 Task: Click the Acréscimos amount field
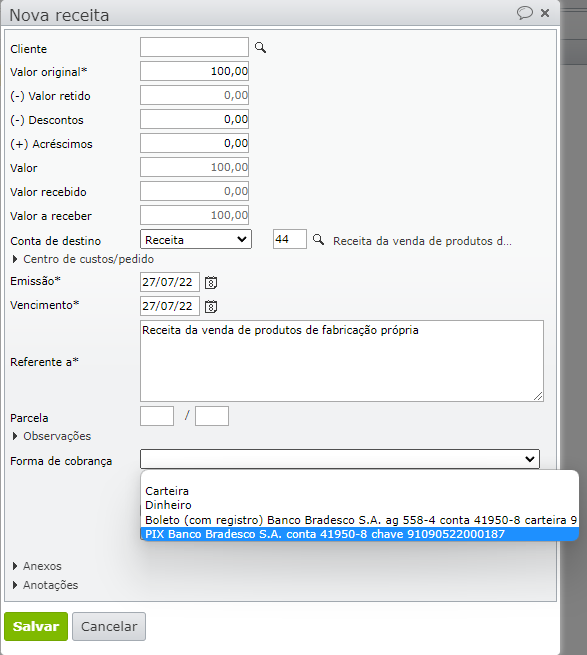pos(194,143)
